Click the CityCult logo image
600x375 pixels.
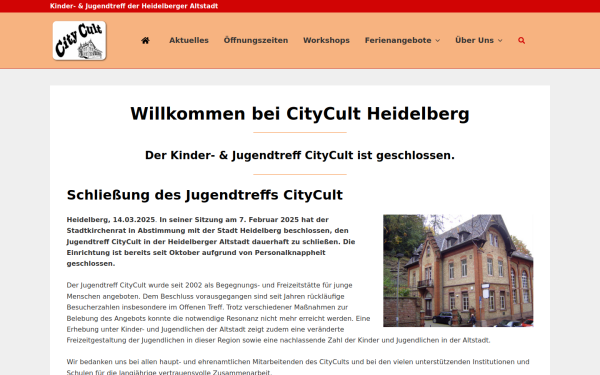tap(79, 41)
